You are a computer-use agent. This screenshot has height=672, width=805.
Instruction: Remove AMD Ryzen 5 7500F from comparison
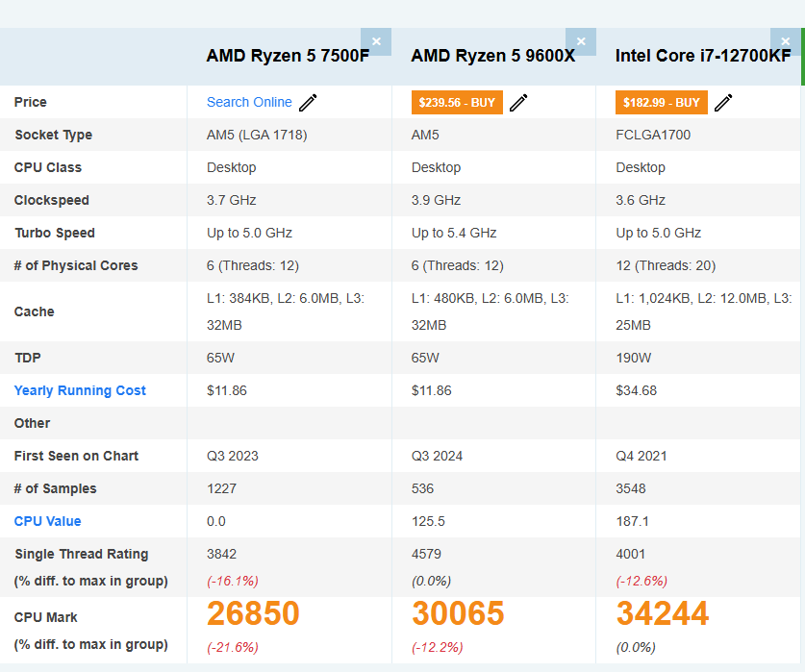(x=376, y=41)
